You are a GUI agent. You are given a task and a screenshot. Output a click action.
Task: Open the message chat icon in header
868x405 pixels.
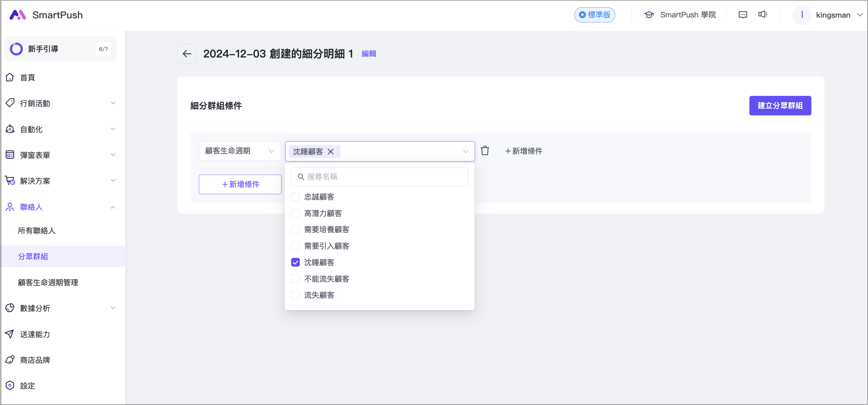743,15
